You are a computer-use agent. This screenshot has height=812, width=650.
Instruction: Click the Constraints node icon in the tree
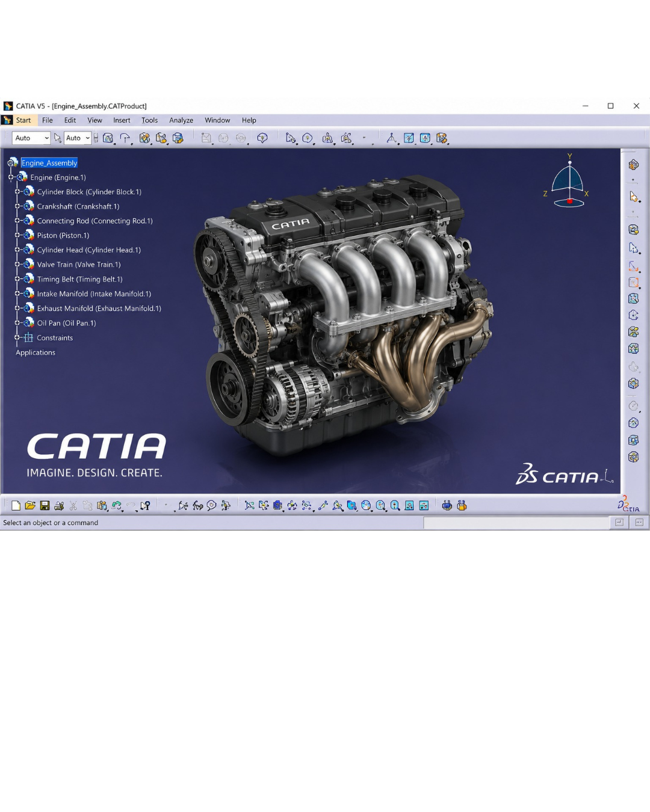(28, 337)
